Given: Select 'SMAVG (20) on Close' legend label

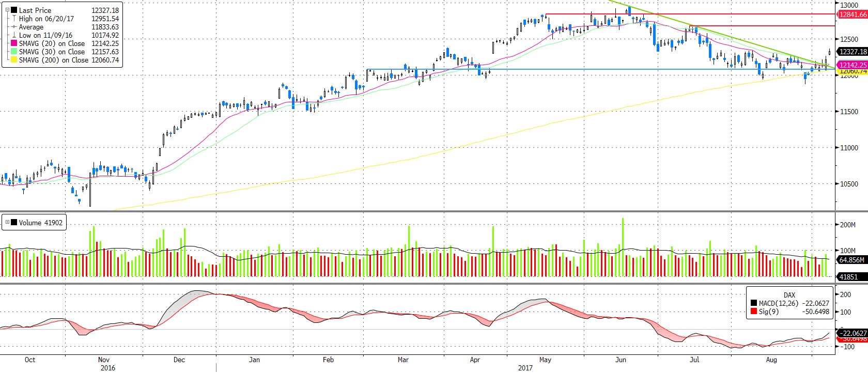Looking at the screenshot, I should (x=52, y=43).
